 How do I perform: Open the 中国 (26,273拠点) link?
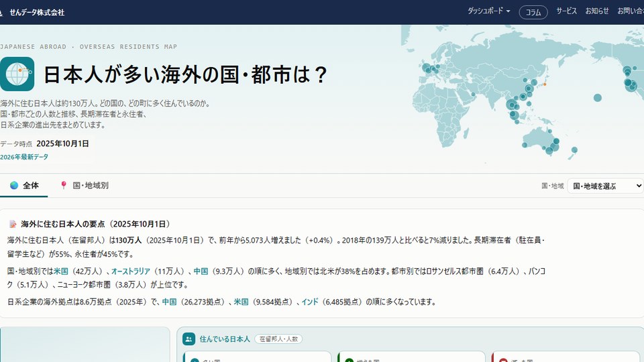pyautogui.click(x=169, y=302)
